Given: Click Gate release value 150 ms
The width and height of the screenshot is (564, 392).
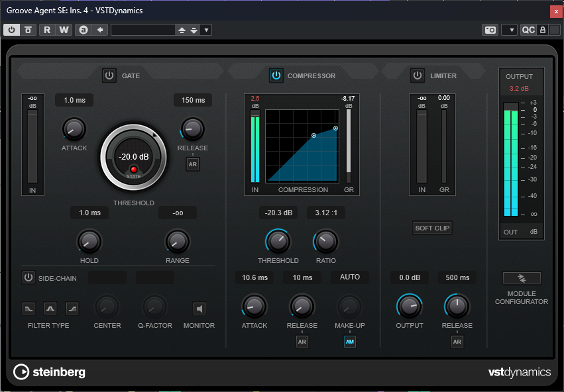Looking at the screenshot, I should (x=193, y=100).
